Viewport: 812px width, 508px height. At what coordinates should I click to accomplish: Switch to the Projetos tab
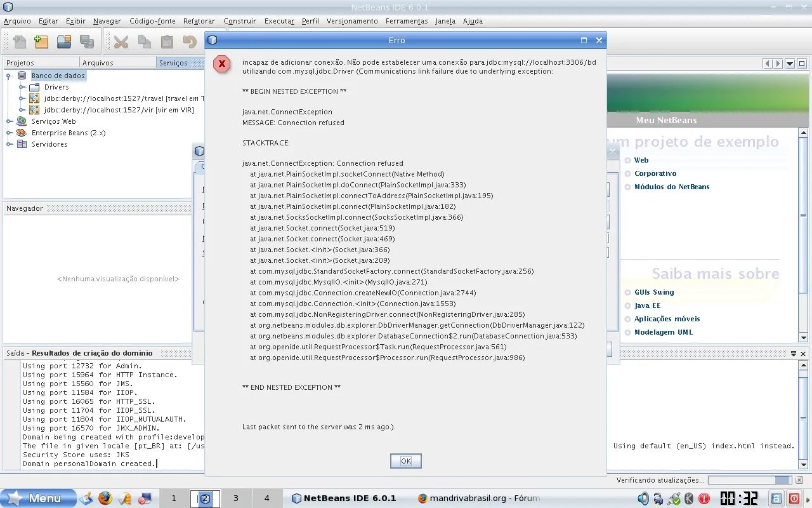20,63
